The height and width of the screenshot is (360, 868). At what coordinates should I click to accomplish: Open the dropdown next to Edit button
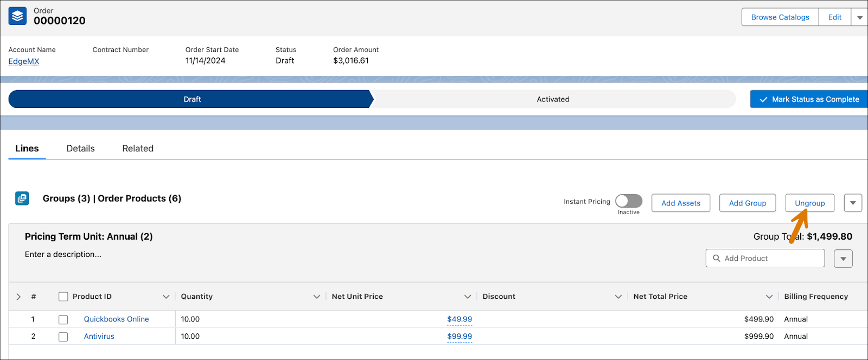(x=860, y=17)
